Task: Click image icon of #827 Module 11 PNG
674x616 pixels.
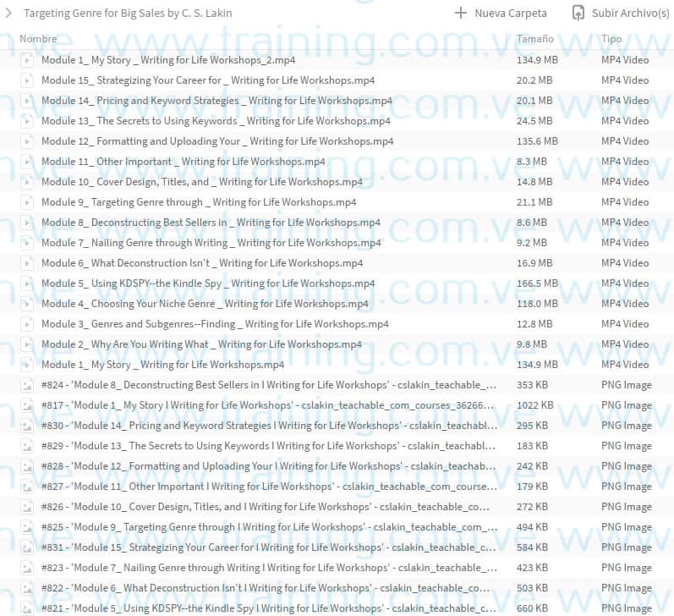Action: tap(27, 487)
